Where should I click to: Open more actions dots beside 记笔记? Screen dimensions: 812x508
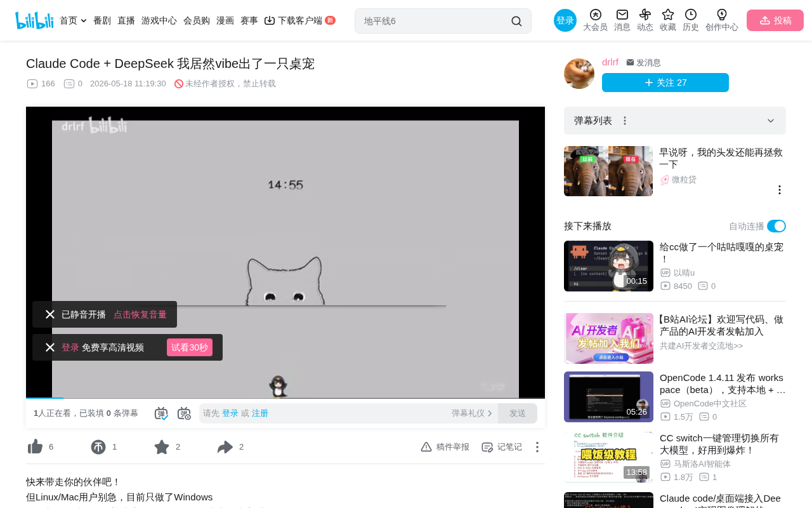tap(537, 447)
